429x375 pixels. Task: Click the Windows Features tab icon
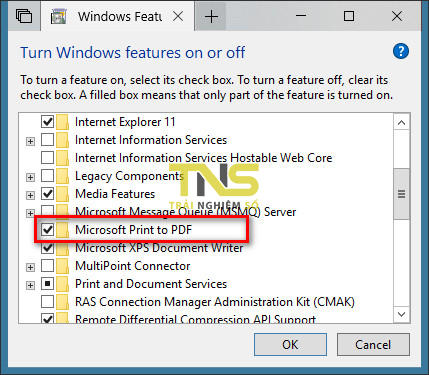[59, 16]
